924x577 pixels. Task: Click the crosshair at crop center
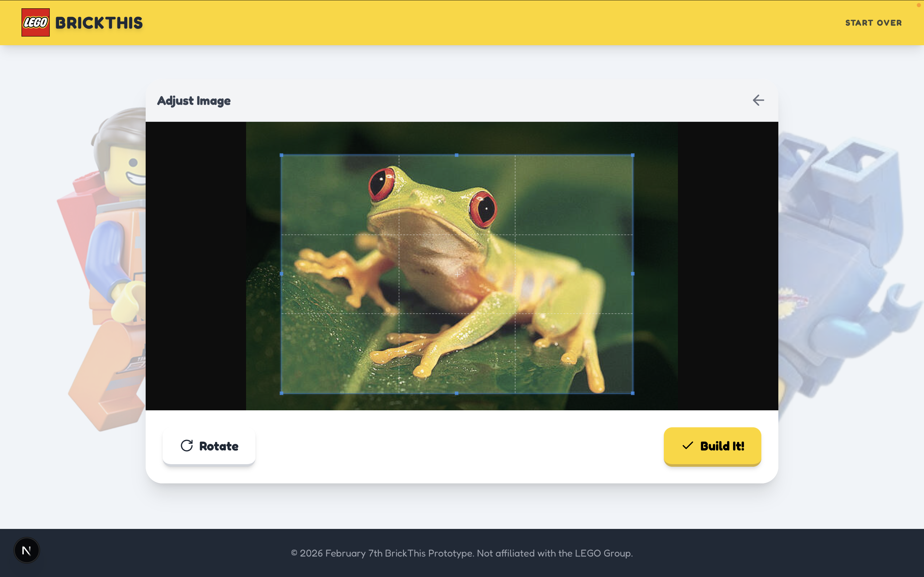(457, 274)
